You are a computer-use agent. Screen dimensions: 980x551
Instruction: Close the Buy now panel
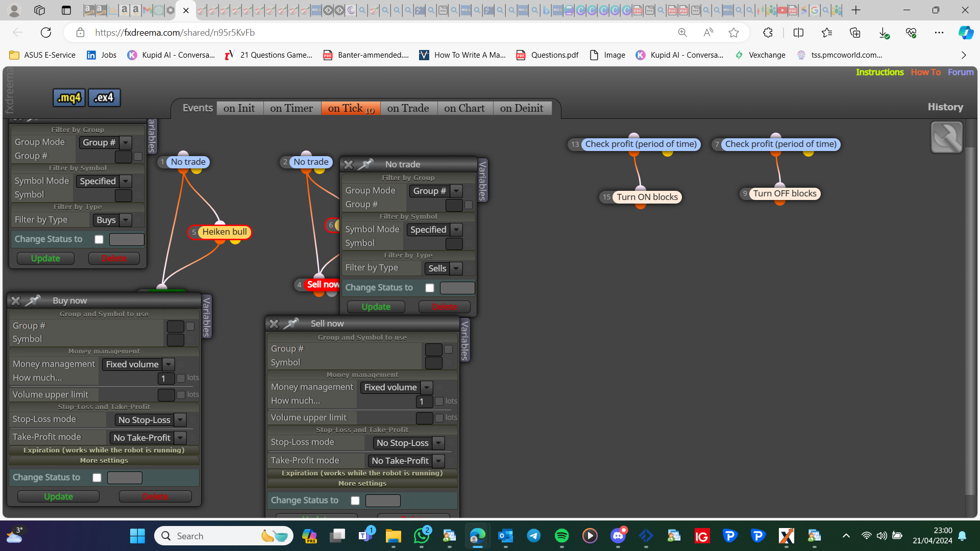[16, 301]
